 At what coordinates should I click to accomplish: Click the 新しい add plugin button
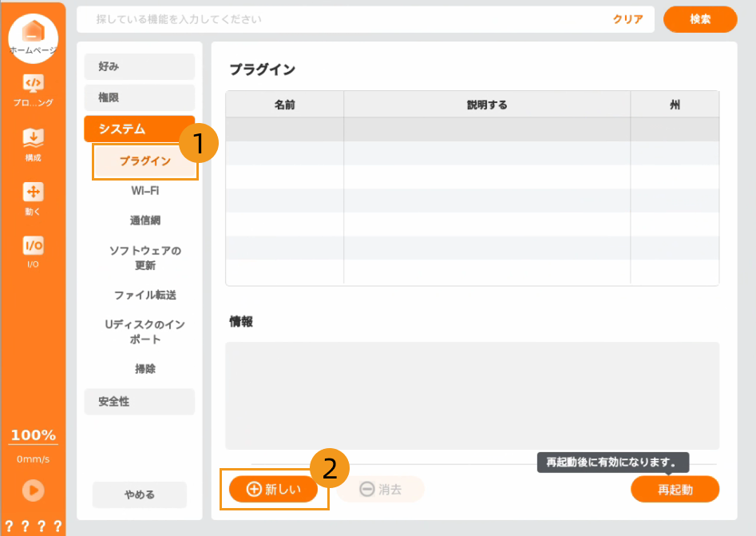pyautogui.click(x=274, y=490)
